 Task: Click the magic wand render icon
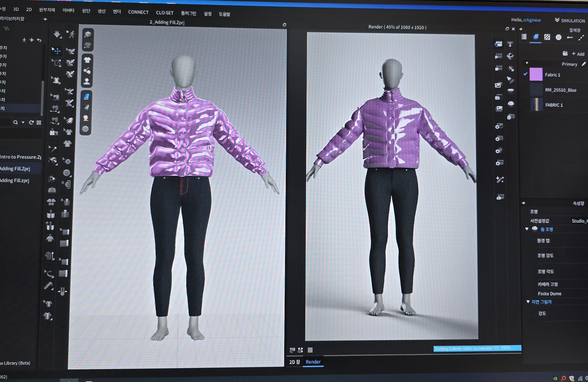[x=500, y=180]
